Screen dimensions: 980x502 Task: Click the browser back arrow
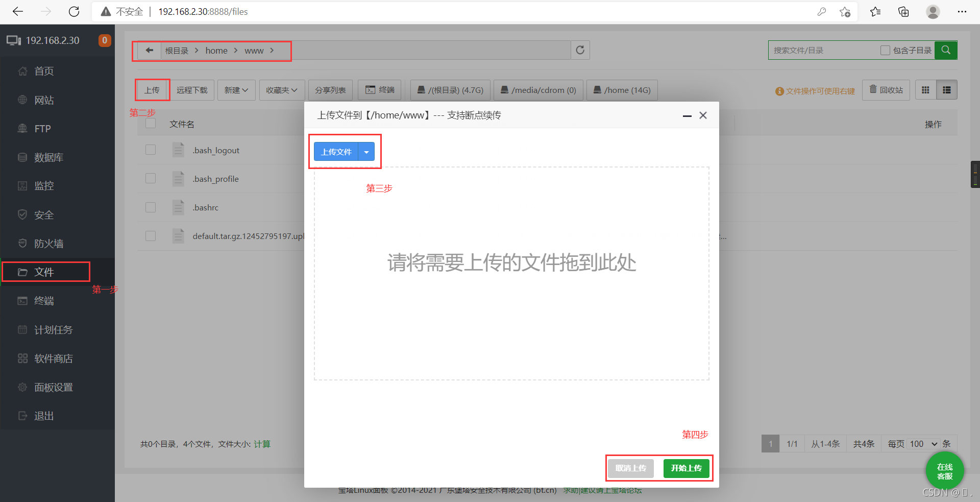click(18, 11)
